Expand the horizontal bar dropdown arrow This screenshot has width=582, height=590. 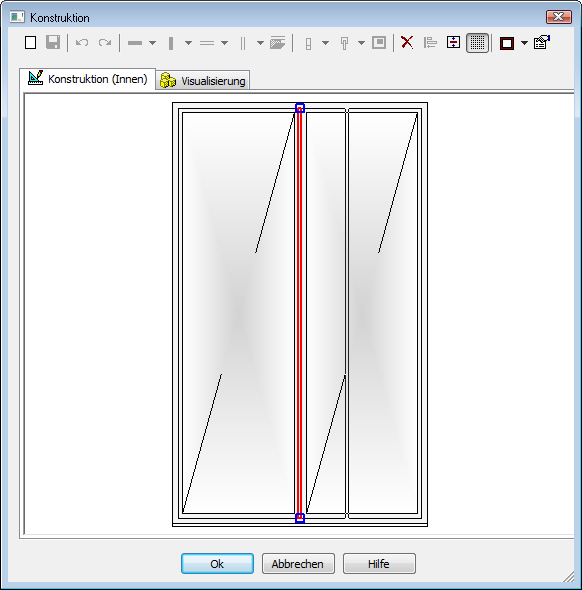pyautogui.click(x=152, y=43)
